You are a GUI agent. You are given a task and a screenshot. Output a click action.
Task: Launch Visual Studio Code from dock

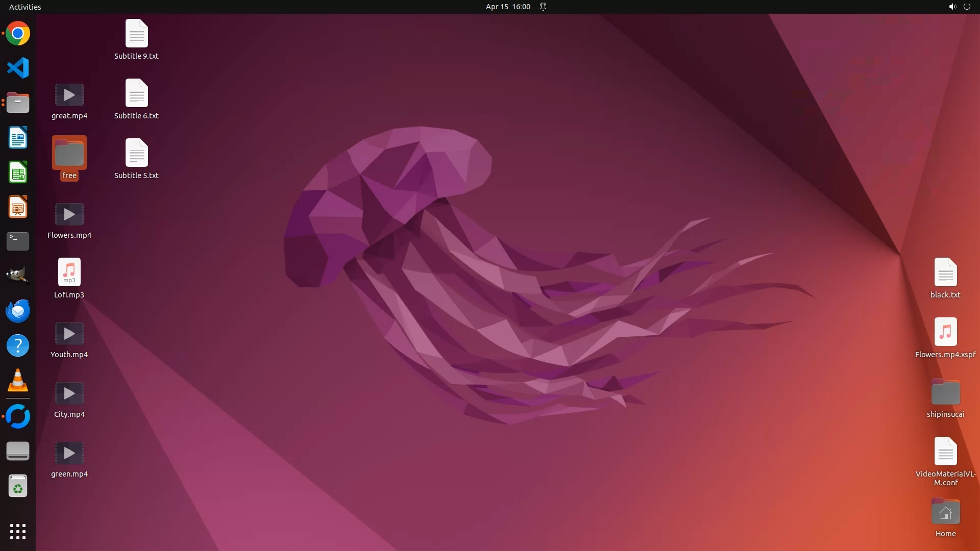tap(18, 68)
